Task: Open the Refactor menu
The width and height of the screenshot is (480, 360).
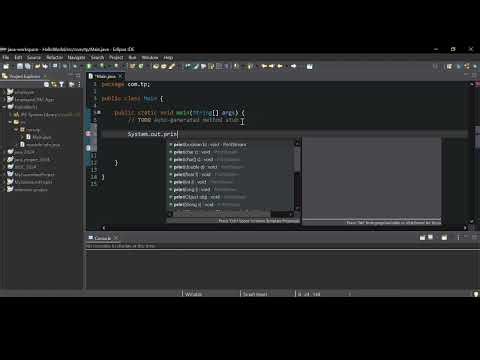Action: click(x=54, y=57)
